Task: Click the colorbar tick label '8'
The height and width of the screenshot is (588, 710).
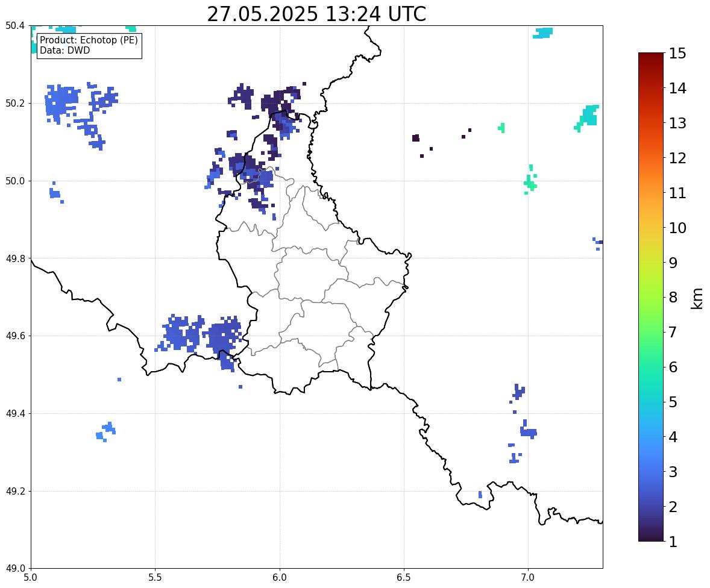Action: pos(673,298)
